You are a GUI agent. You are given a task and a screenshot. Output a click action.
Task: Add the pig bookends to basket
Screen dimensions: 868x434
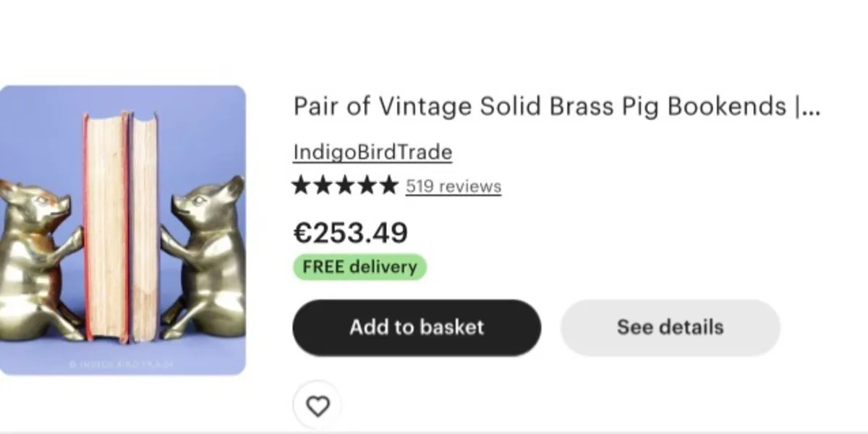[416, 328]
